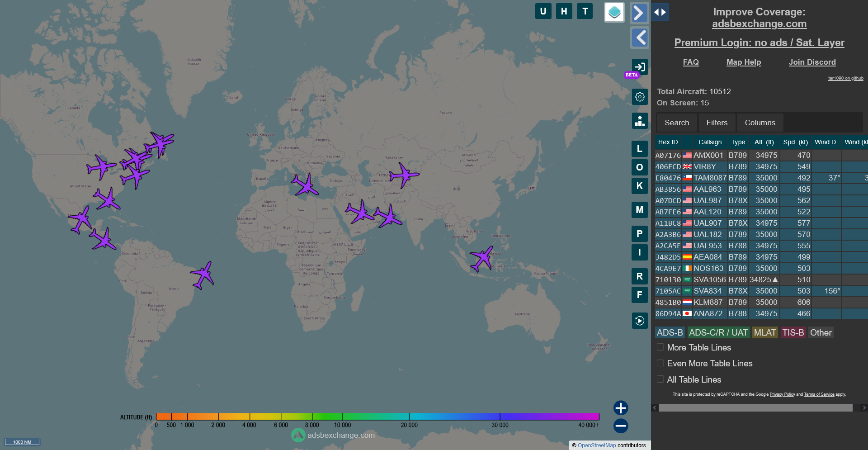This screenshot has height=450, width=868.
Task: Select the AMX001 aircraft row
Action: 761,155
